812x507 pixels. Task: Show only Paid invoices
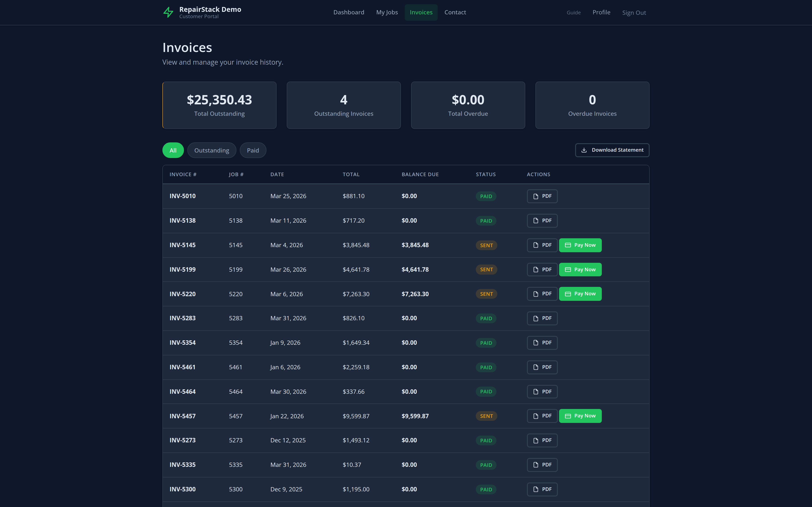253,150
